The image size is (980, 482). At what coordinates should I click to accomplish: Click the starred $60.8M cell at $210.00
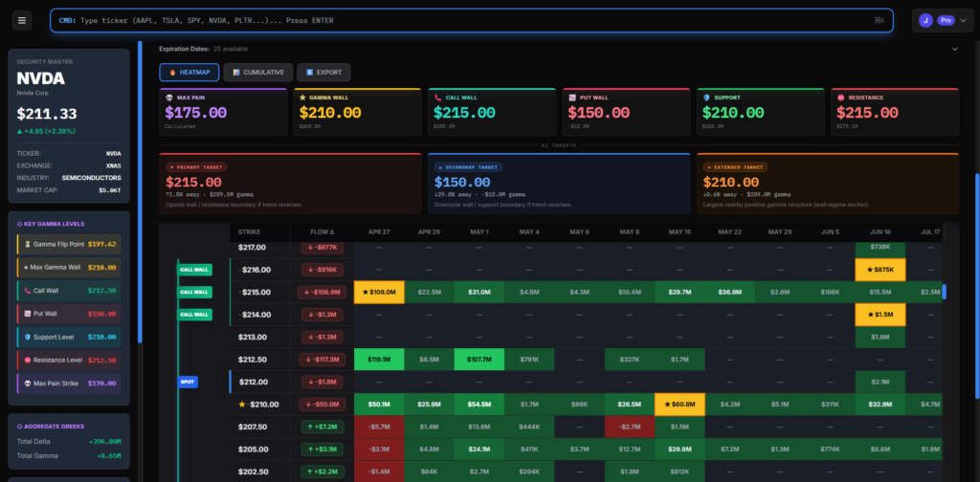(x=679, y=405)
